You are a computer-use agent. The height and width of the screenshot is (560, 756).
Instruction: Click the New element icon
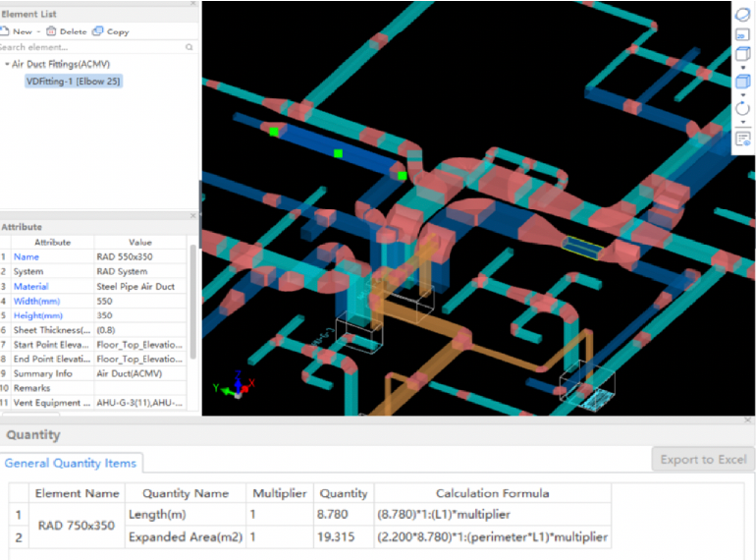tap(5, 31)
